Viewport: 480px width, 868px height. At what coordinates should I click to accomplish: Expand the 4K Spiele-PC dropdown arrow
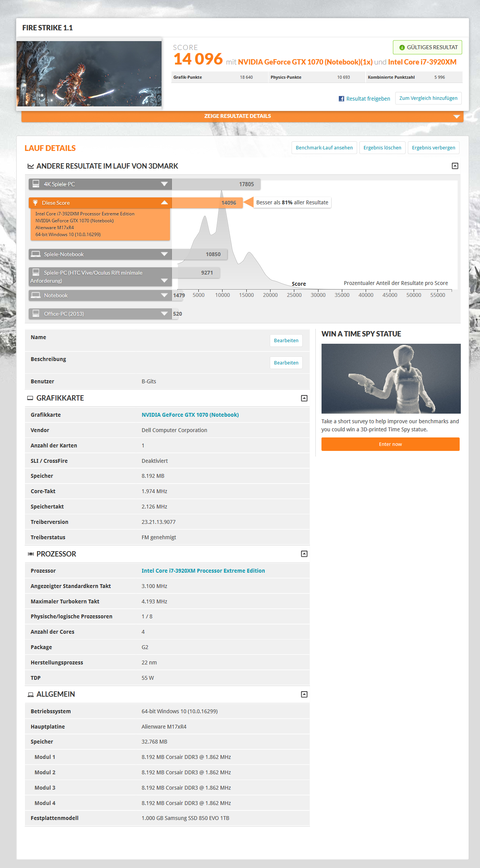click(x=164, y=184)
